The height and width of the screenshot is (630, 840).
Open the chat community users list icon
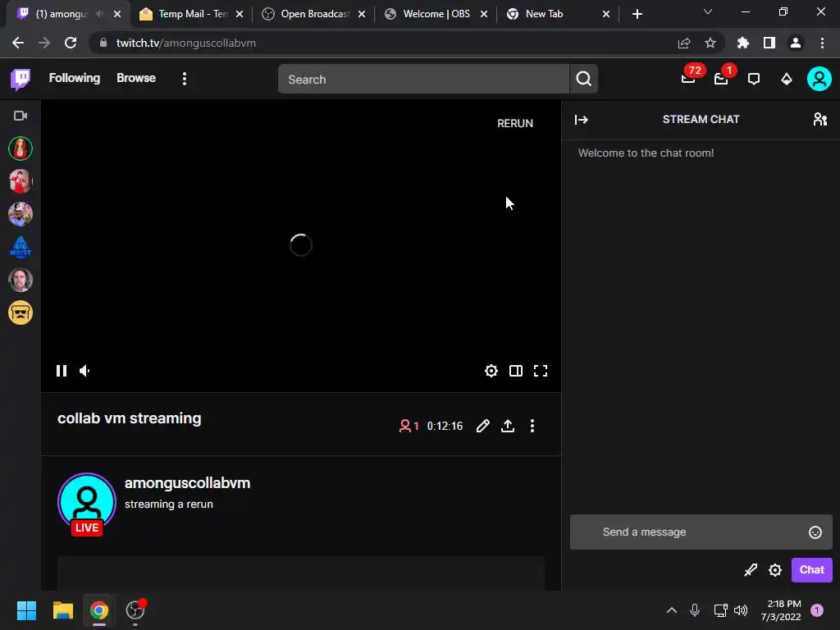[820, 120]
